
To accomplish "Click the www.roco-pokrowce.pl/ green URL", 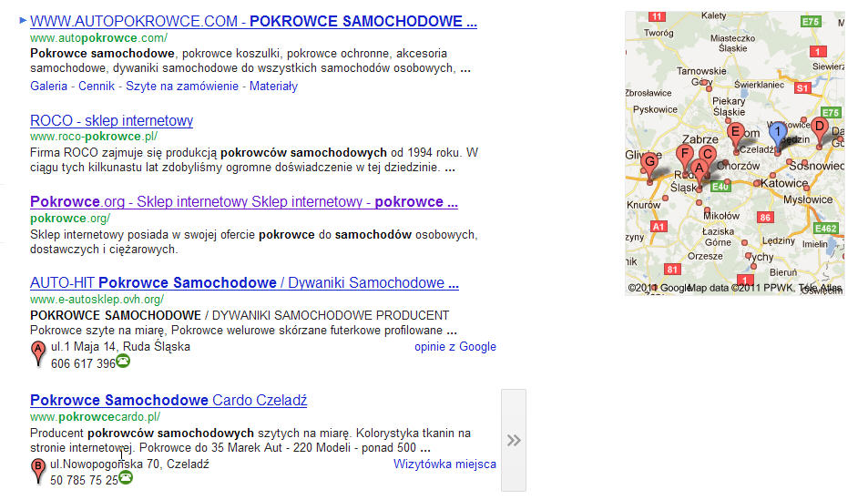I will click(94, 137).
